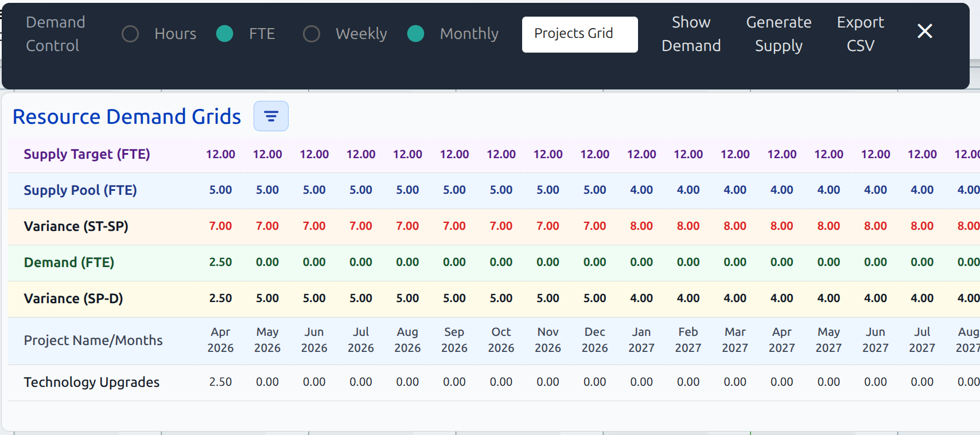Click the Jun 2027 column header
The height and width of the screenshot is (435, 980).
(876, 340)
